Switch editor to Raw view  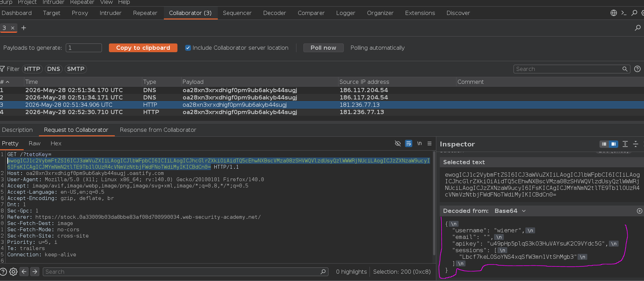tap(34, 143)
